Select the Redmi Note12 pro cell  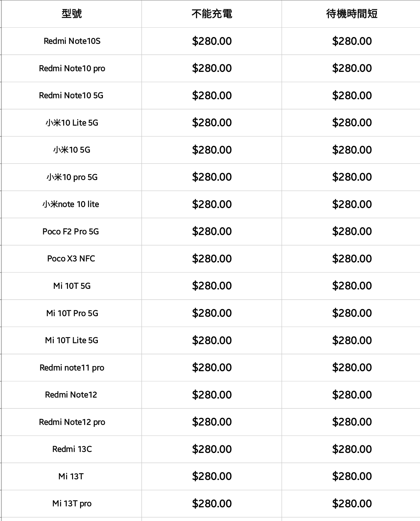72,422
